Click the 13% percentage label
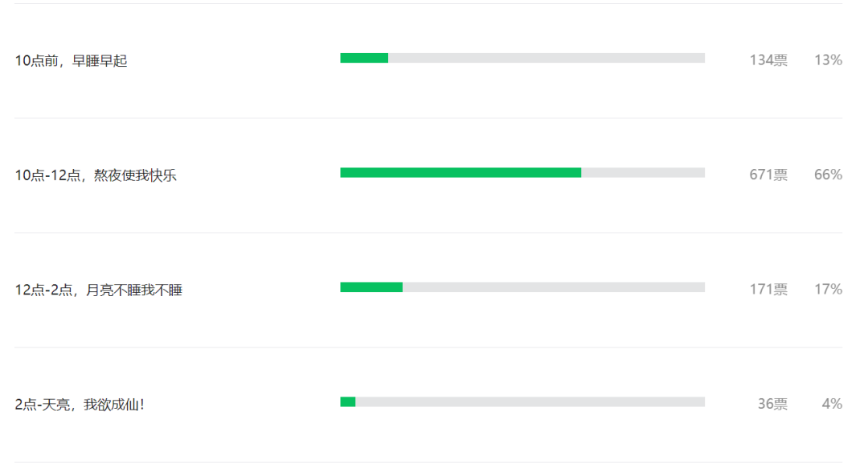868x465 pixels. coord(828,60)
